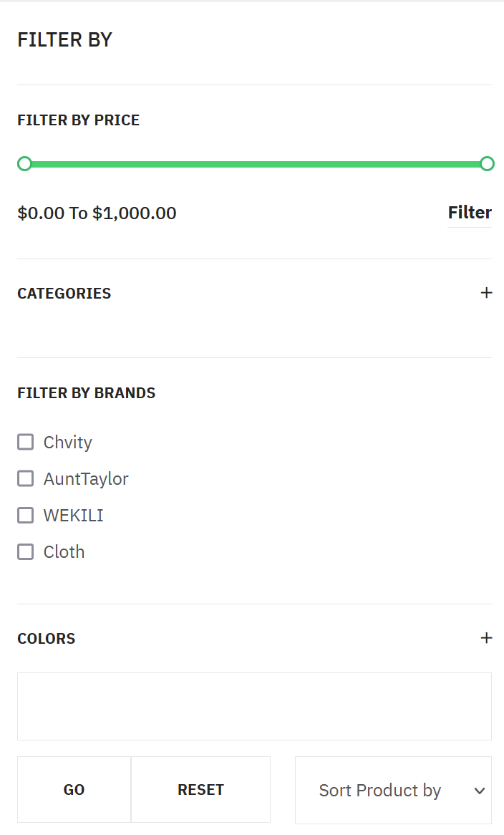This screenshot has width=504, height=835.
Task: Click the $0.00 To $1,000.00 price text
Action: click(x=97, y=213)
